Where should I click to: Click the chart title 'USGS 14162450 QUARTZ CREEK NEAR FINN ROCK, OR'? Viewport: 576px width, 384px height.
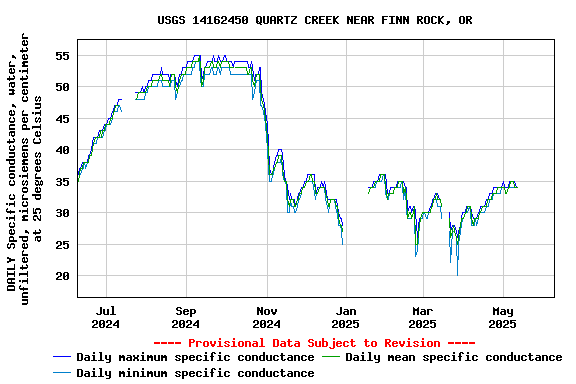click(315, 20)
